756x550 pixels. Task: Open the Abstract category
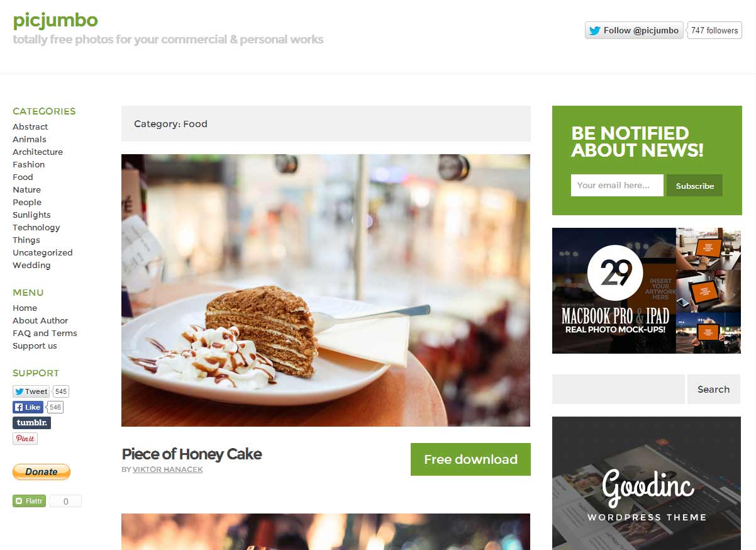point(30,126)
